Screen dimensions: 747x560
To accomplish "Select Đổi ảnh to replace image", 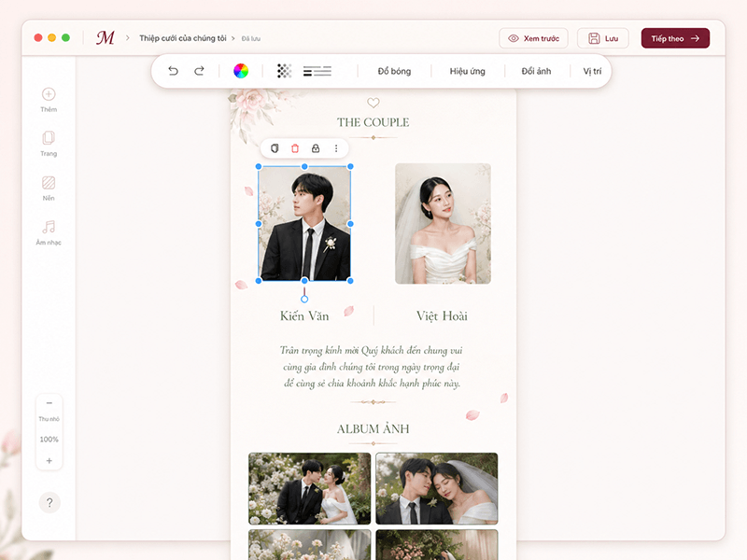I will [x=536, y=71].
